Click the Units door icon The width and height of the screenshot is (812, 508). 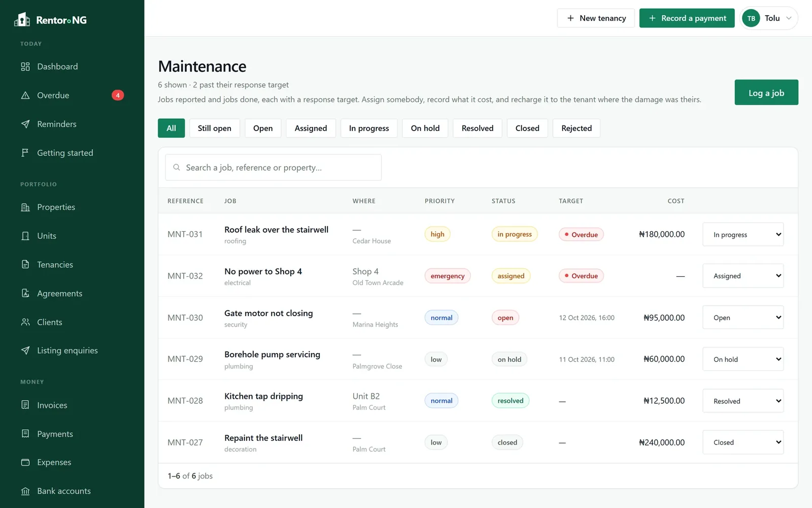[25, 236]
